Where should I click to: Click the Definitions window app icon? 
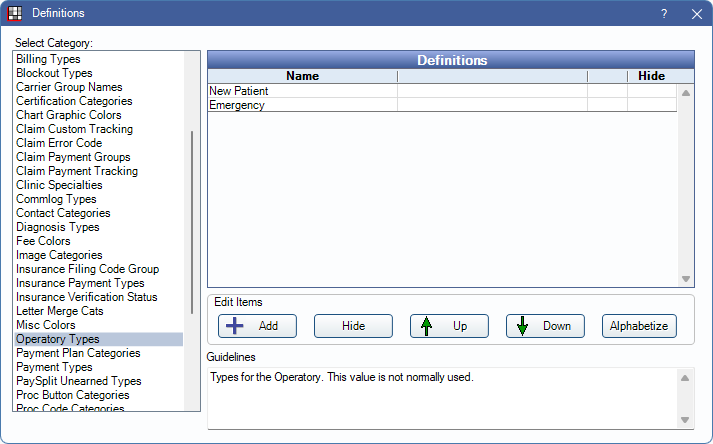pos(15,13)
